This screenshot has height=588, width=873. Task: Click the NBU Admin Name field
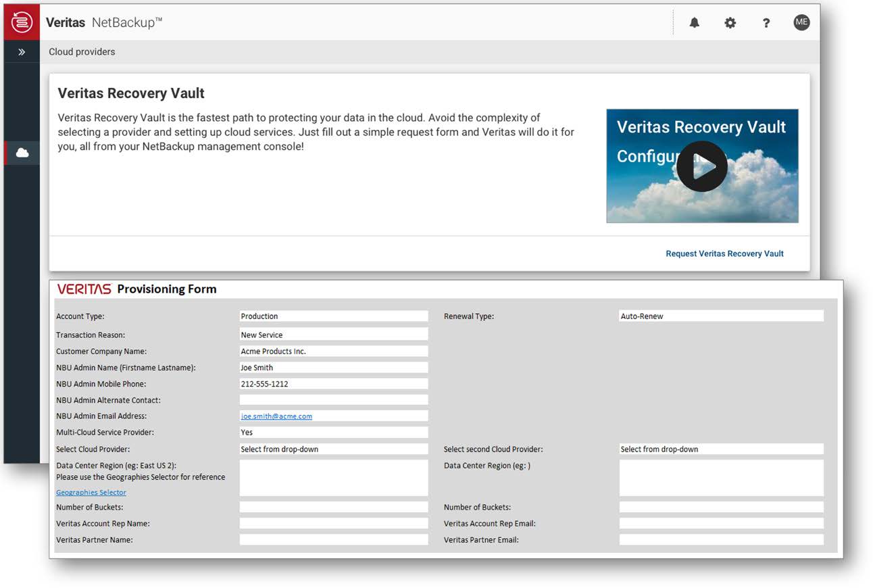[334, 368]
